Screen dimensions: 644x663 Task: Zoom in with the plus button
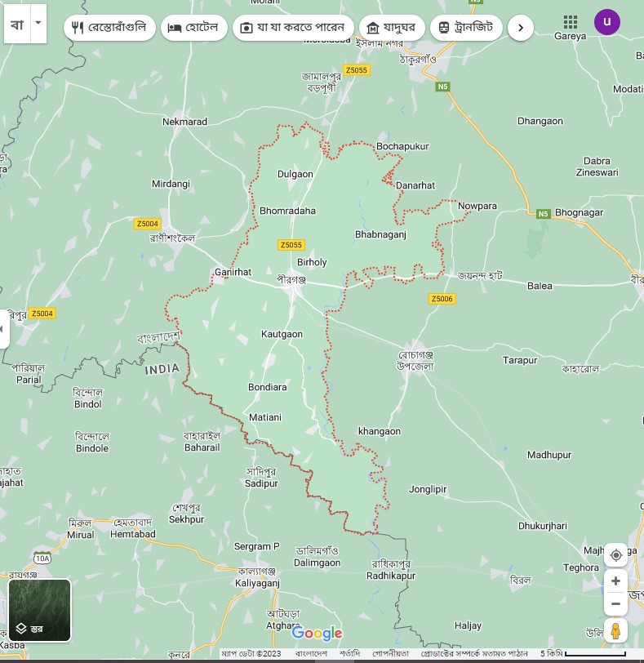tap(615, 581)
